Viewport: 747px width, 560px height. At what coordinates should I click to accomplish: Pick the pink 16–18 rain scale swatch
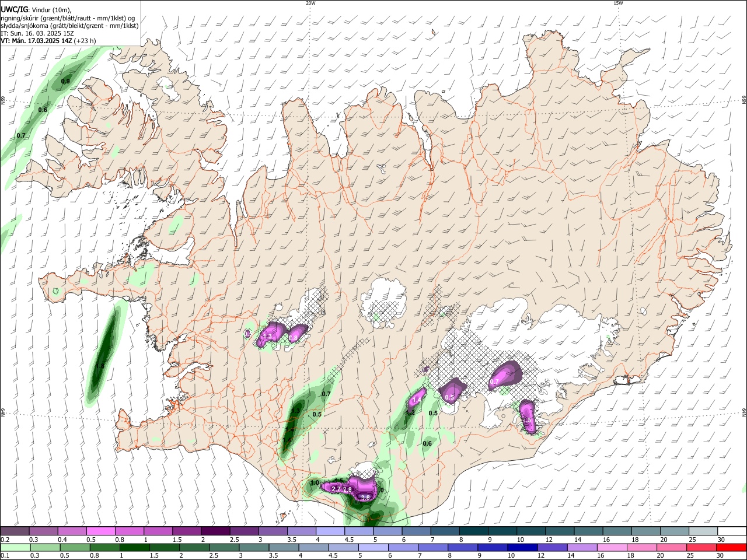(x=612, y=547)
